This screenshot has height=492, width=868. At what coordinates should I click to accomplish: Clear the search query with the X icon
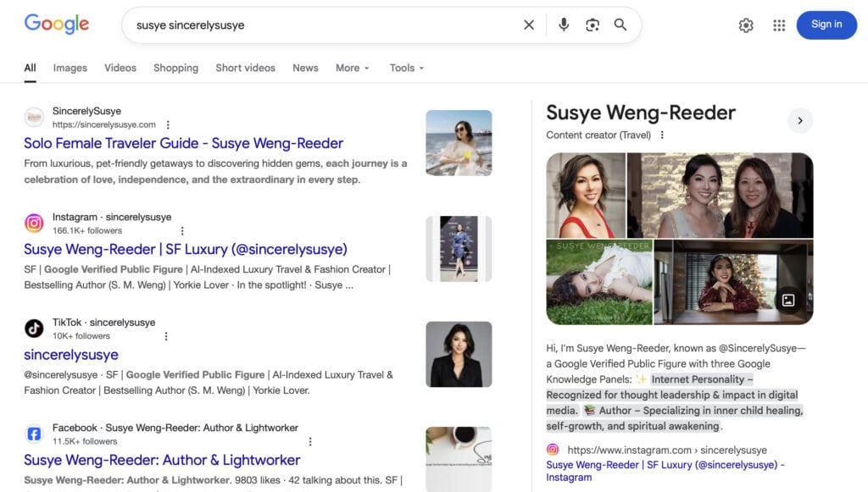tap(528, 25)
